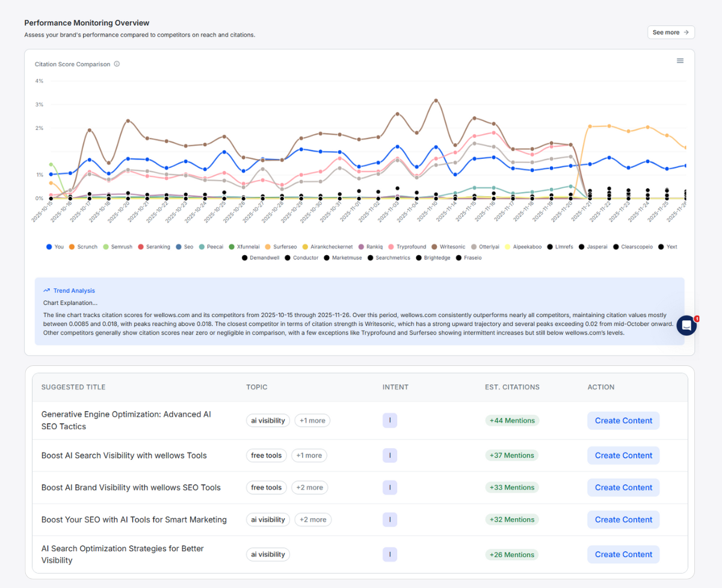Open the chat widget bubble icon
The image size is (722, 588).
(686, 325)
